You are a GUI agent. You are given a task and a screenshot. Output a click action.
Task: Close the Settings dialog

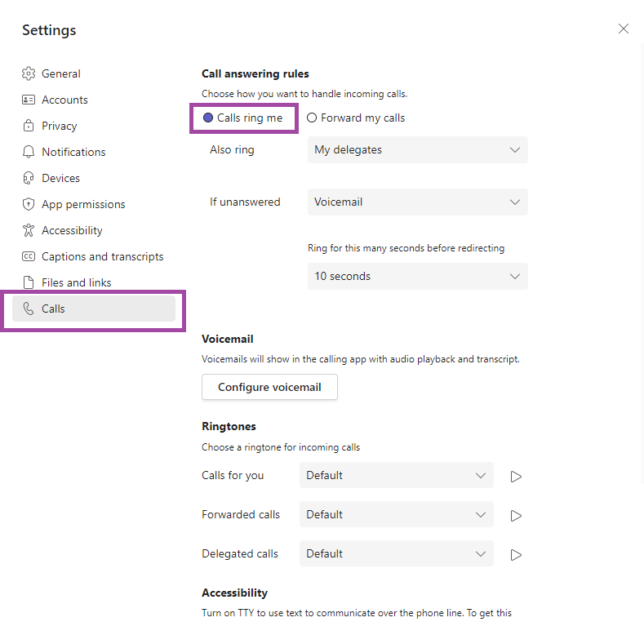[624, 29]
